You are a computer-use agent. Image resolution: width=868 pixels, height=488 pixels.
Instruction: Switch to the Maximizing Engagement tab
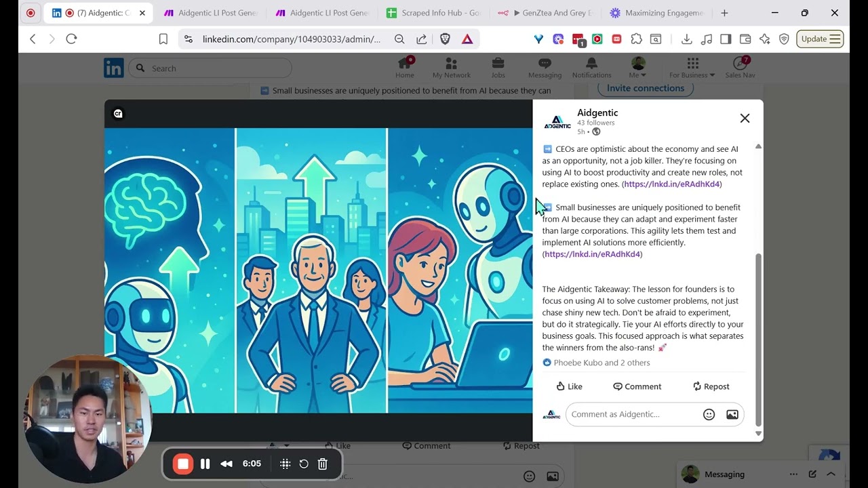(x=658, y=13)
